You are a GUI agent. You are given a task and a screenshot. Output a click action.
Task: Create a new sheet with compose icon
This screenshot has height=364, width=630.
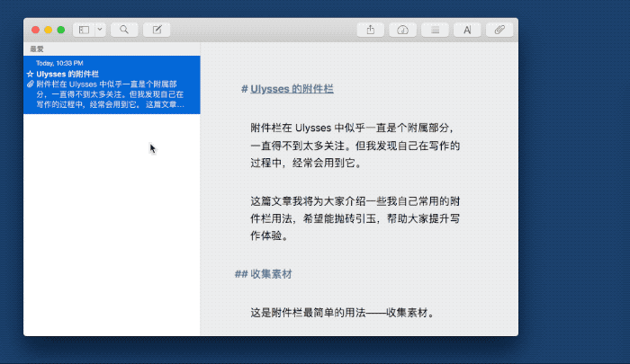tap(157, 30)
